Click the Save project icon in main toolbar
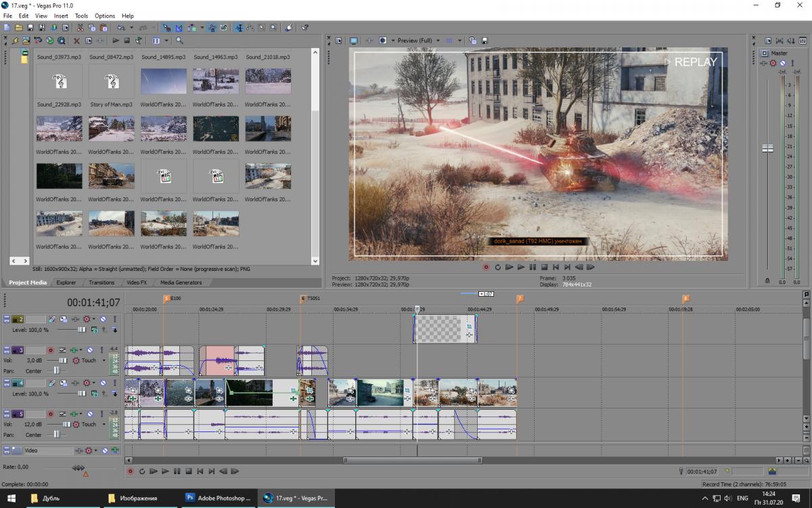This screenshot has height=508, width=812. coord(30,28)
